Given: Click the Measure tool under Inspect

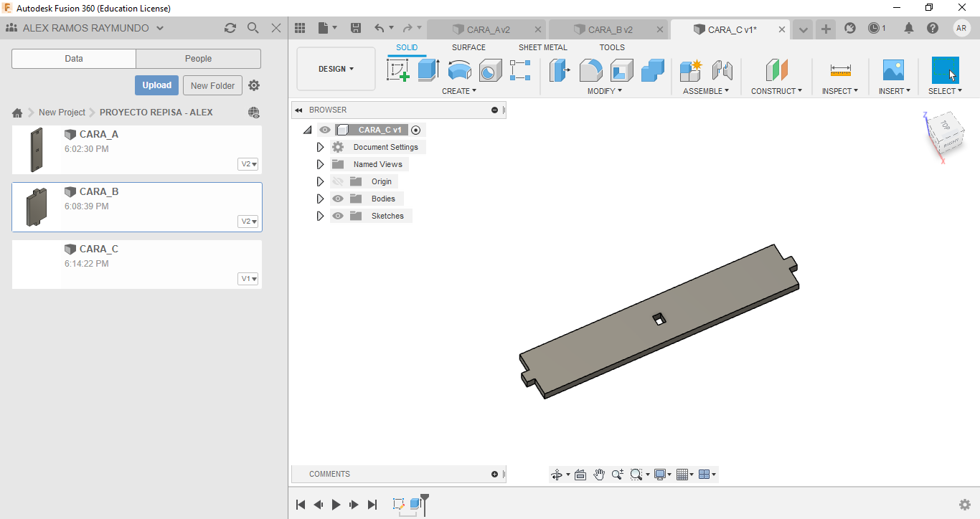Looking at the screenshot, I should (840, 70).
